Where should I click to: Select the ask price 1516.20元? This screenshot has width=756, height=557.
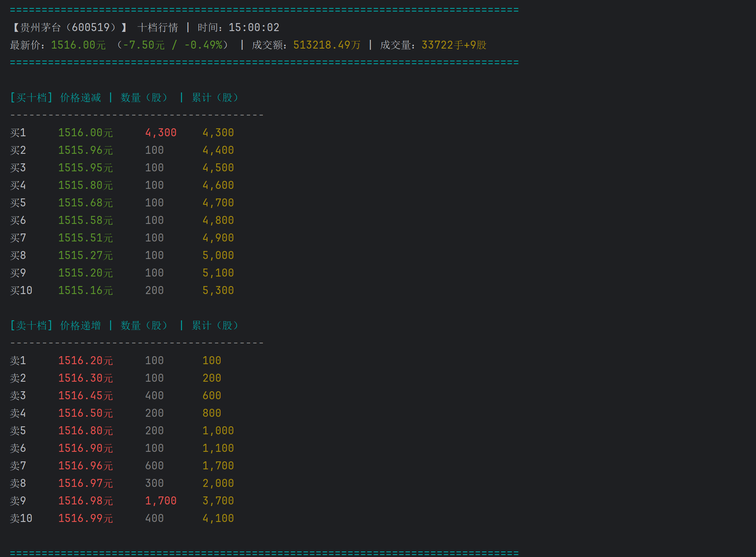pyautogui.click(x=86, y=361)
